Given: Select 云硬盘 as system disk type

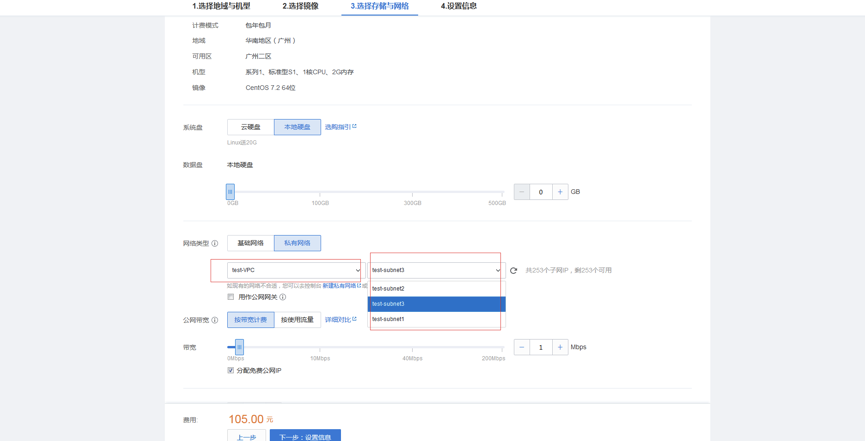Looking at the screenshot, I should coord(250,127).
